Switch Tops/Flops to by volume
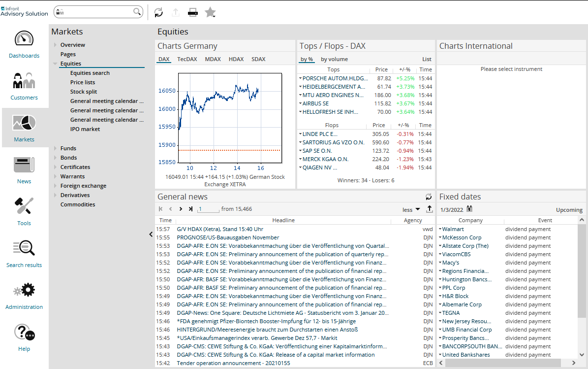The width and height of the screenshot is (588, 369). click(x=334, y=59)
